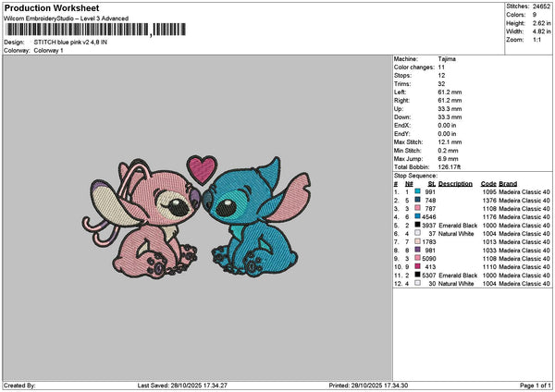Screen dimensions: 555x392
Task: Click the EndX value 0.00 in
Action: point(447,125)
